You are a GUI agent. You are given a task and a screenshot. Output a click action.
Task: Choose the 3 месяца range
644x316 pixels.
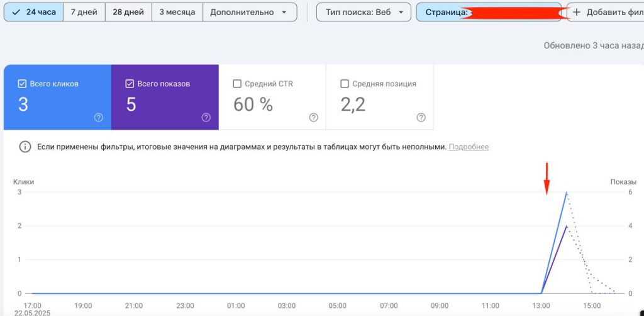tap(177, 13)
